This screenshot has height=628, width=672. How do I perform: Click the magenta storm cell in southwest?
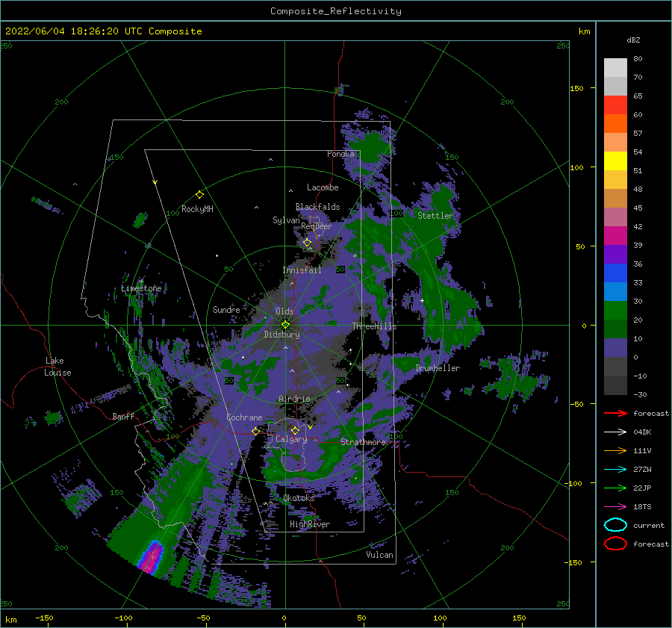152,557
